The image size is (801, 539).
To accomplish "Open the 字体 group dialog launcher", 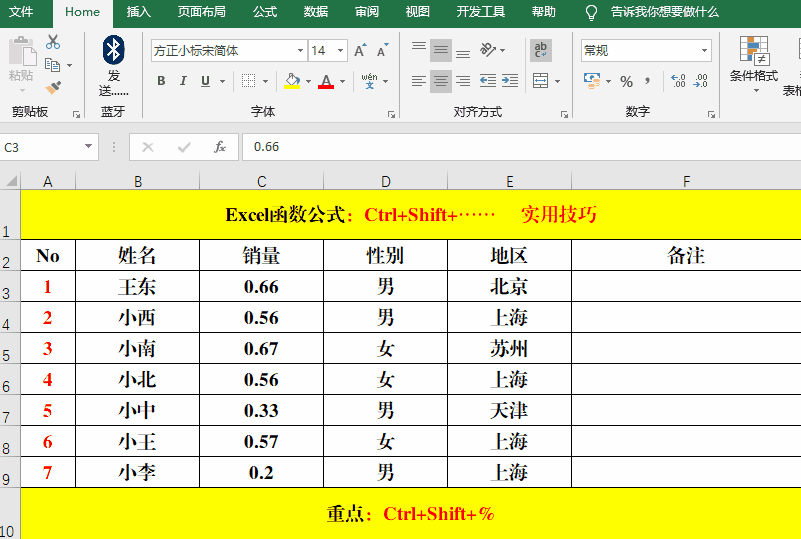I will coord(392,114).
